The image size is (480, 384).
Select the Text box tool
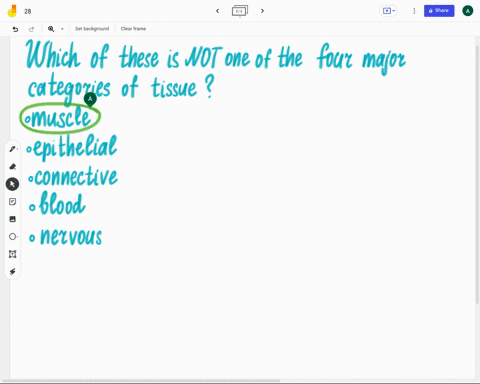13,254
